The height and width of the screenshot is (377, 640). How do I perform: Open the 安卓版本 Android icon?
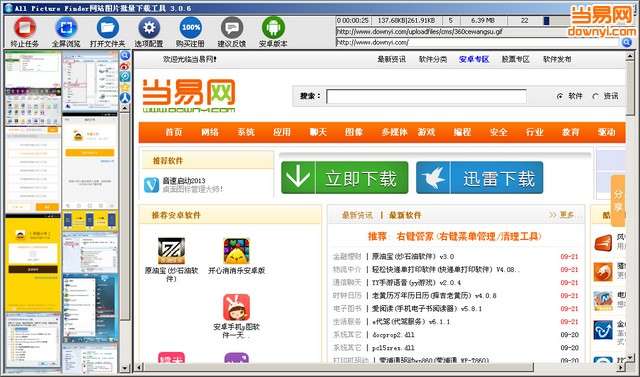click(x=273, y=28)
